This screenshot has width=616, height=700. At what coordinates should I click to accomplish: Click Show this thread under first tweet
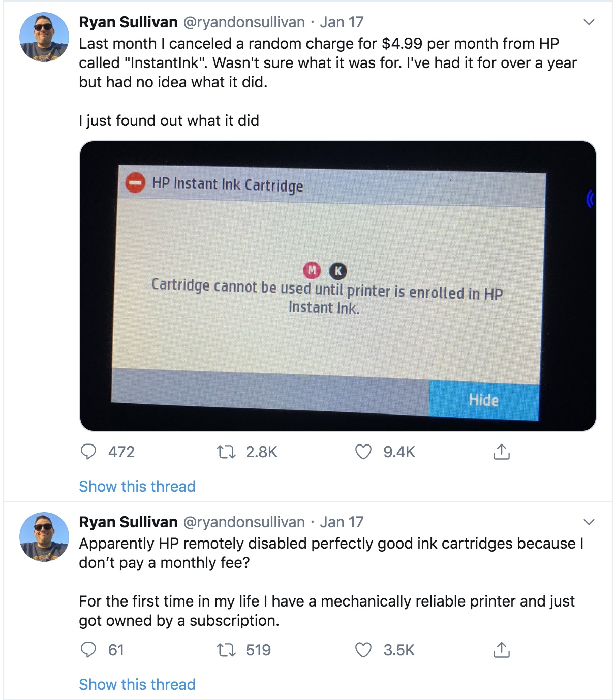point(137,486)
